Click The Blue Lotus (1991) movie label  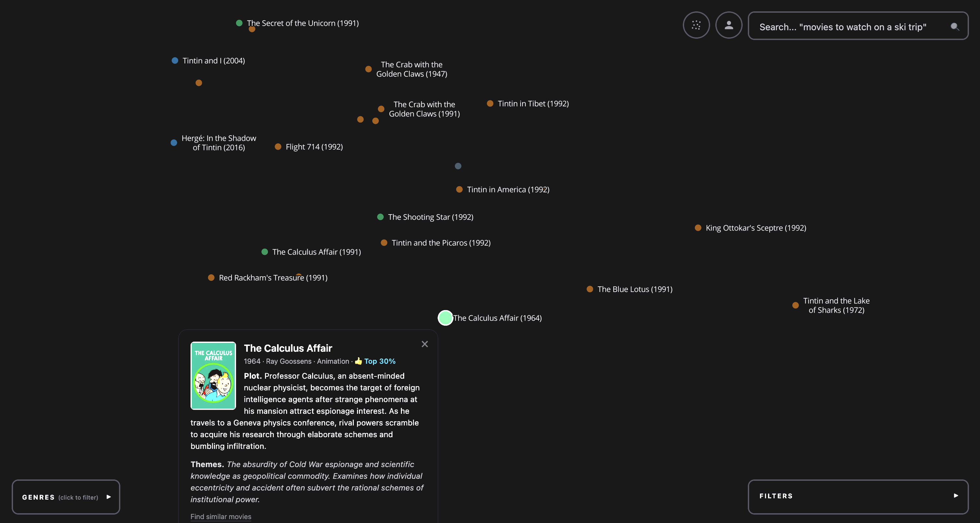635,289
